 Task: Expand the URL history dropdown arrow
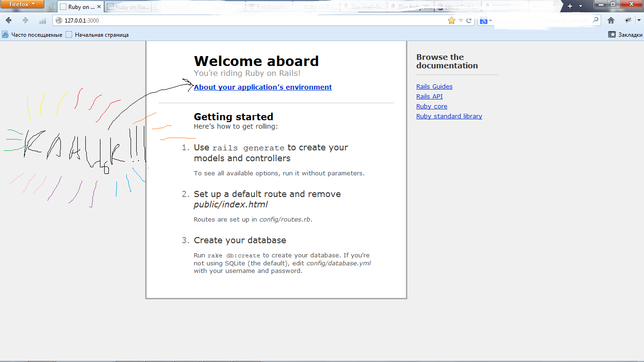pyautogui.click(x=461, y=20)
